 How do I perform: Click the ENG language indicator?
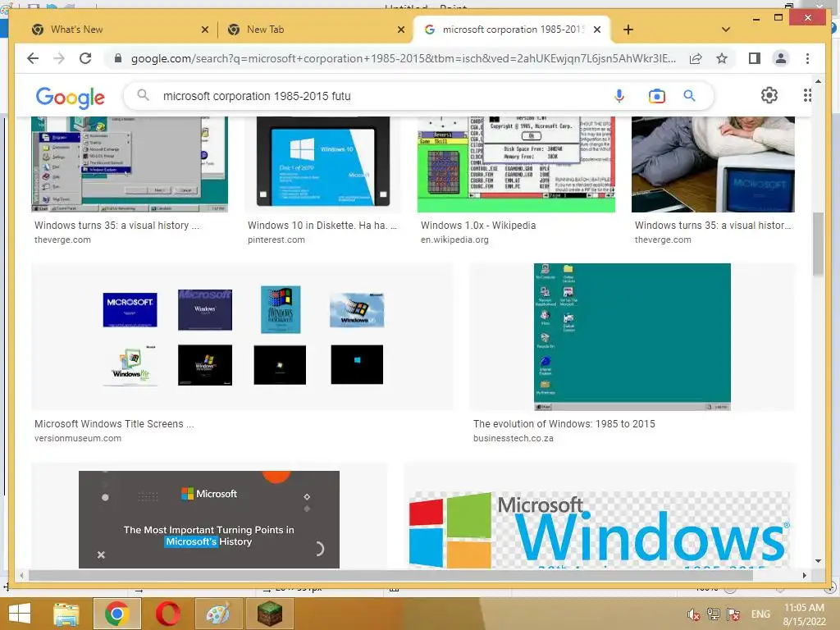[760, 614]
